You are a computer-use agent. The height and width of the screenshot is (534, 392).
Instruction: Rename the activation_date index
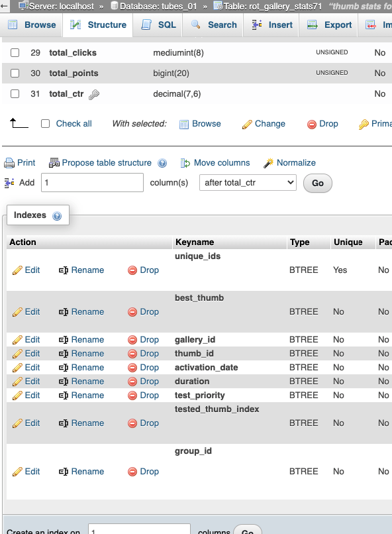[81, 368]
